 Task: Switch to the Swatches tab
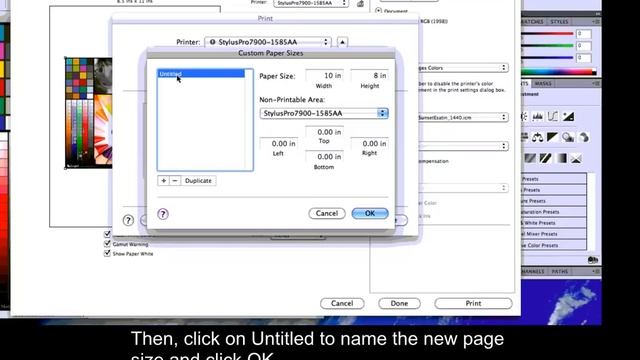point(533,22)
